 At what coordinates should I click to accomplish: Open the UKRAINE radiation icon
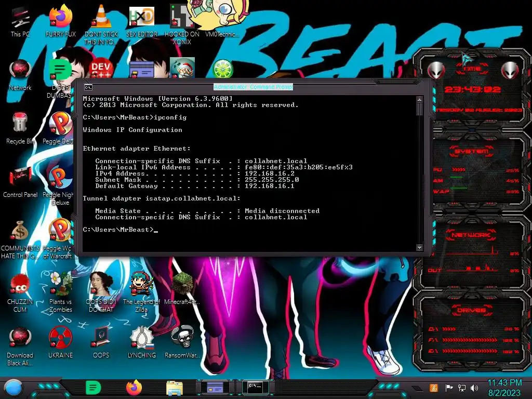click(60, 342)
